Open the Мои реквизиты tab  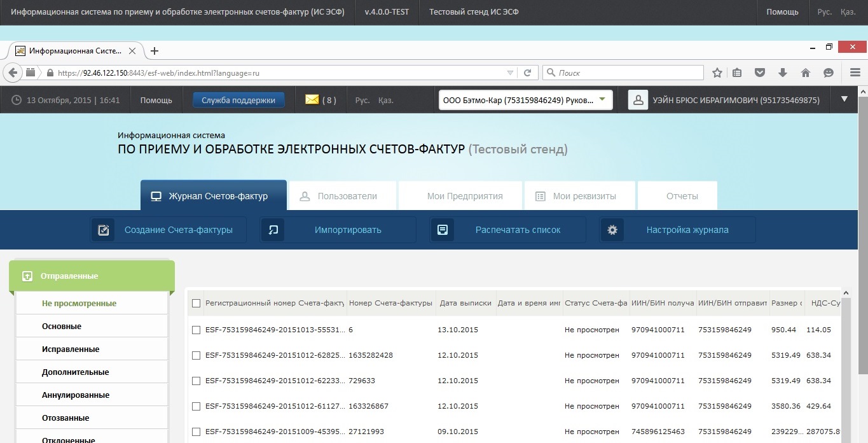tap(579, 196)
